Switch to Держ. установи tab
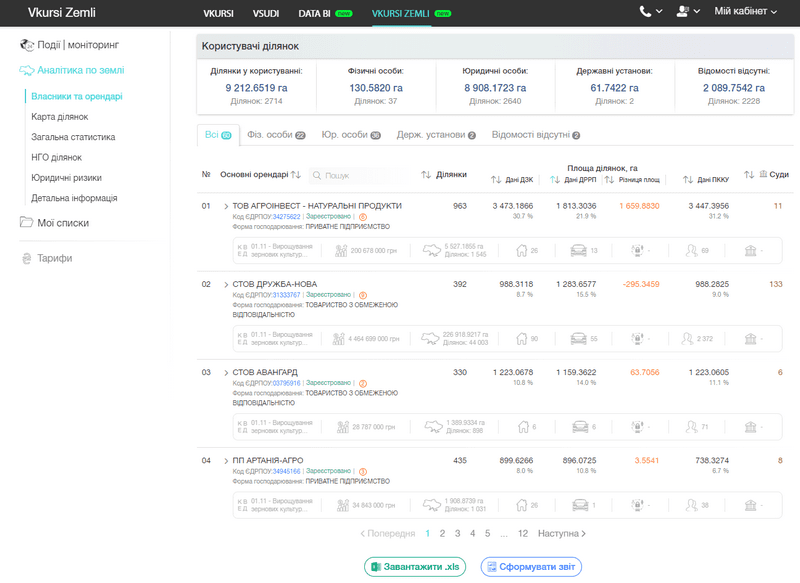Screen dimensions: 800x583 (x=436, y=135)
